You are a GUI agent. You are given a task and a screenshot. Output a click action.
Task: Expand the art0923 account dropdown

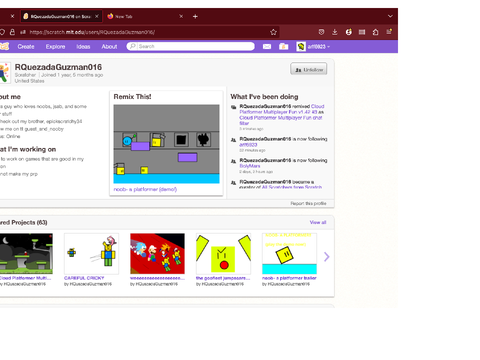pos(313,47)
